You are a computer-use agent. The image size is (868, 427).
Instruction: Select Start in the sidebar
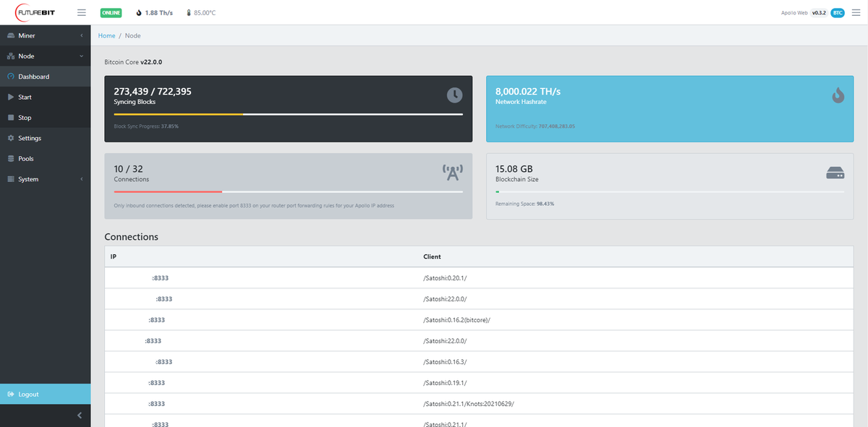(45, 97)
